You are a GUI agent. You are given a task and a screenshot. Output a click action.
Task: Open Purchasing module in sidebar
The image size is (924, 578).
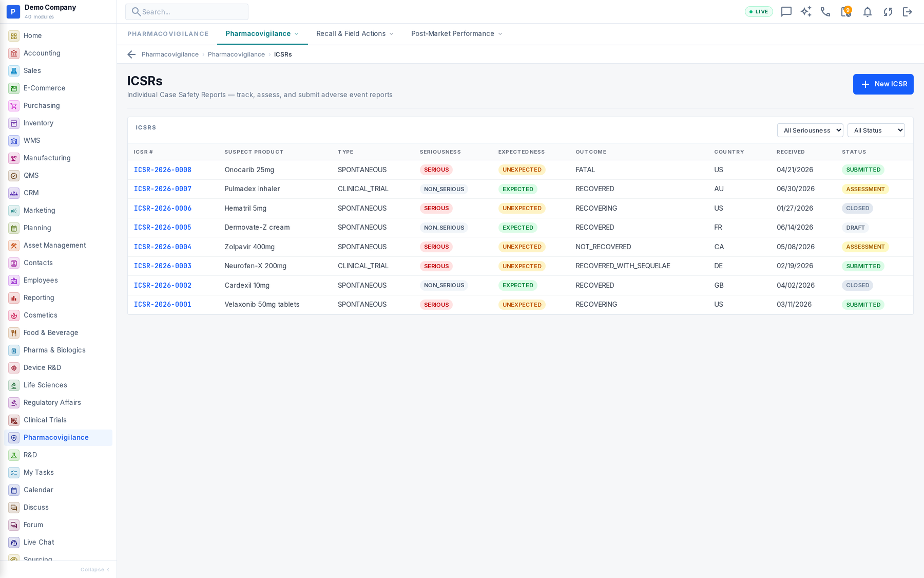pyautogui.click(x=58, y=105)
